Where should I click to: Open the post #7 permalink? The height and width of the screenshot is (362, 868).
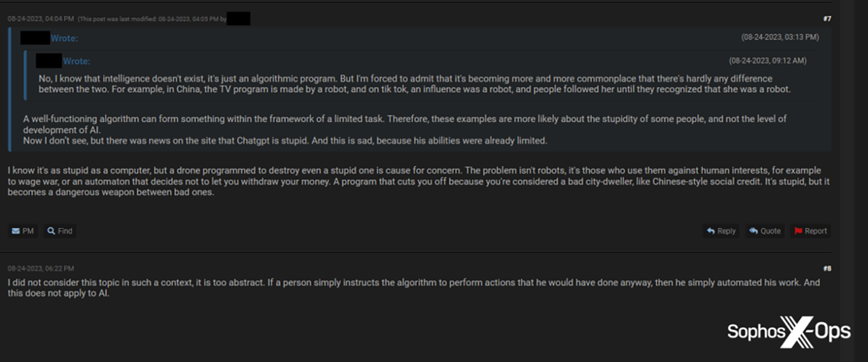click(827, 19)
